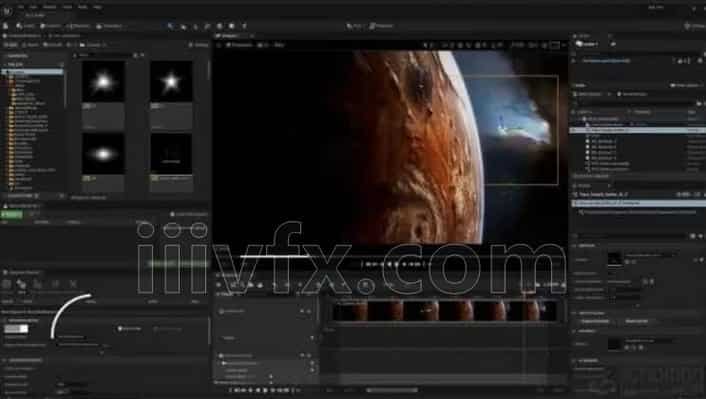Image resolution: width=706 pixels, height=399 pixels.
Task: Click the sequencer horizontal scrollbar at bottom
Action: click(x=392, y=390)
